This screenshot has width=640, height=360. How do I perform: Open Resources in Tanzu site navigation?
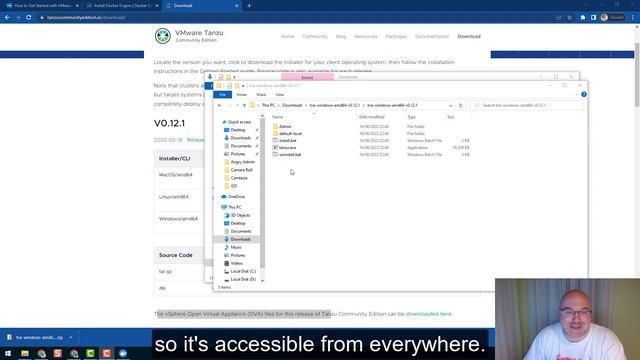(x=366, y=36)
